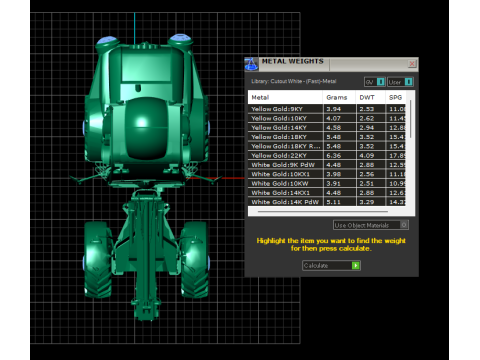The image size is (480, 360).
Task: Click the 2.53 DWT value
Action: pos(367,109)
